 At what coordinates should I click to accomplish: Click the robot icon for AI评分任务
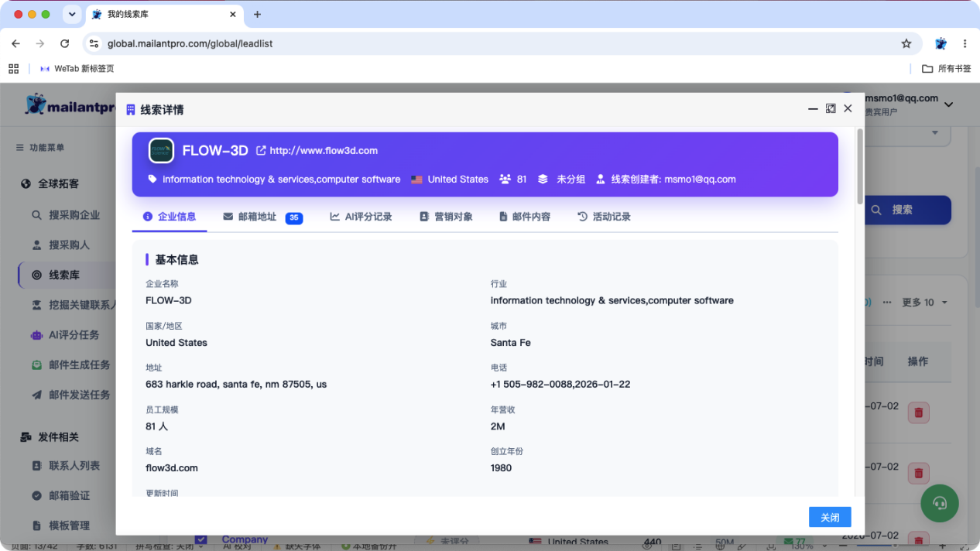tap(36, 335)
